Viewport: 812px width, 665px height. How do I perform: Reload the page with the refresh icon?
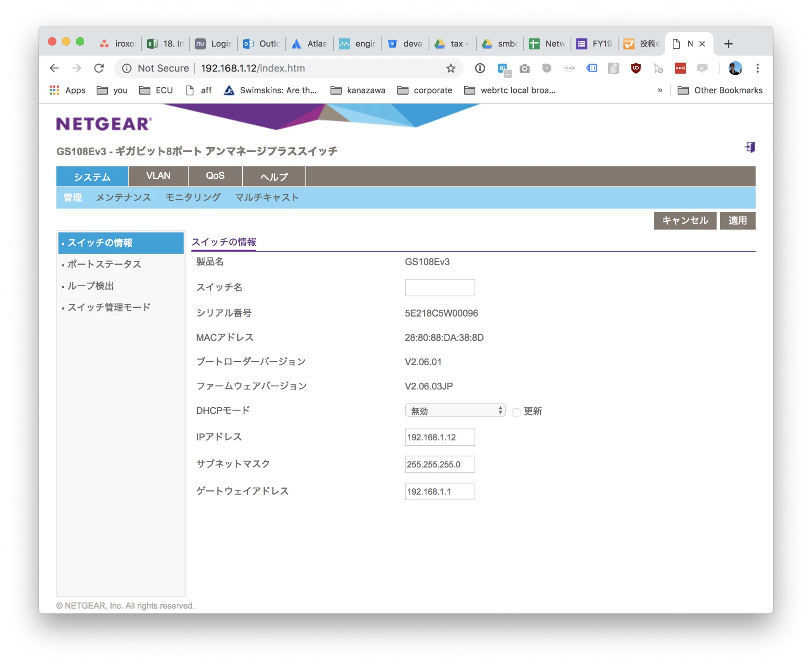[x=99, y=68]
